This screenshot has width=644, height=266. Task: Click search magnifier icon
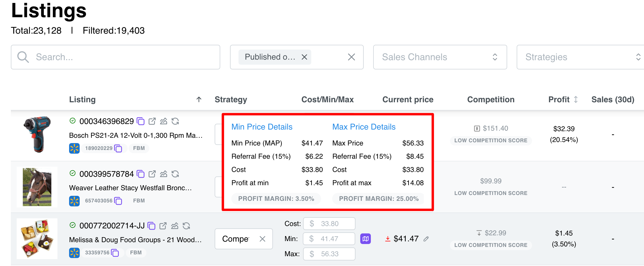click(23, 57)
